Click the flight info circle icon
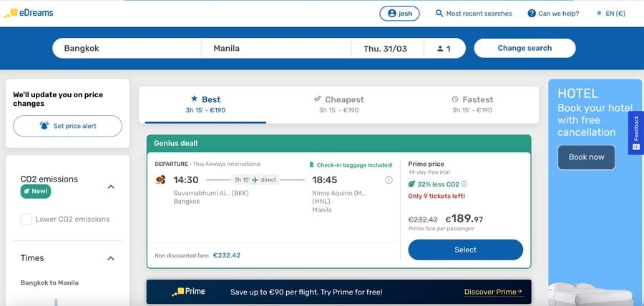The height and width of the screenshot is (306, 644). coord(389,180)
